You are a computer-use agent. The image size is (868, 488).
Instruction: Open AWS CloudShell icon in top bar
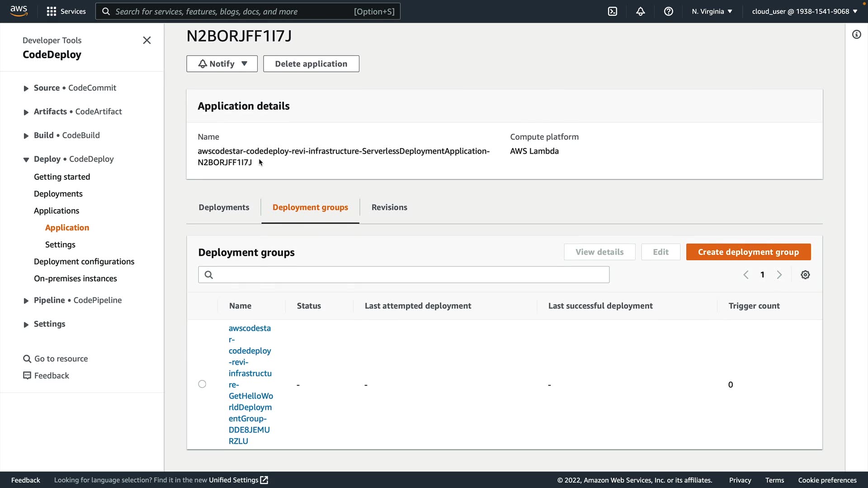(613, 11)
